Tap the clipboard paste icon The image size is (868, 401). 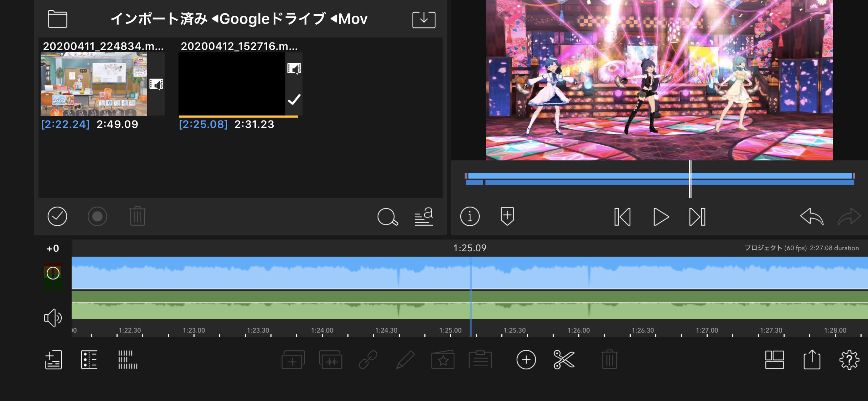[480, 359]
